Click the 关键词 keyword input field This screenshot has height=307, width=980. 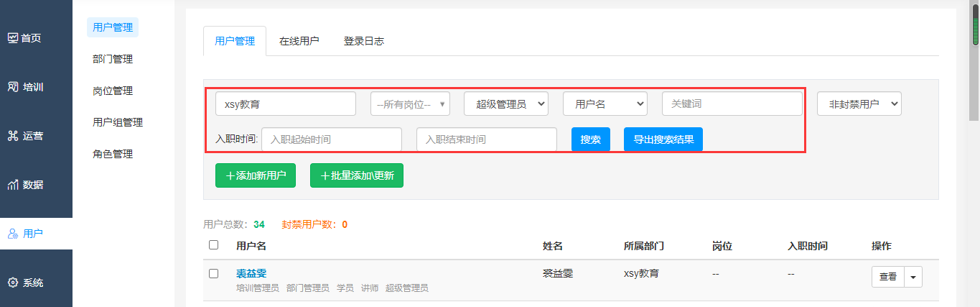point(732,104)
